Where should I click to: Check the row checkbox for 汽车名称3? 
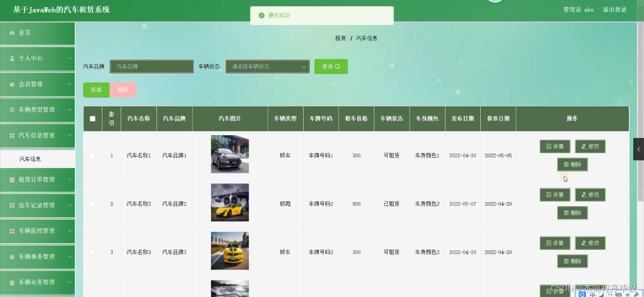(x=92, y=252)
